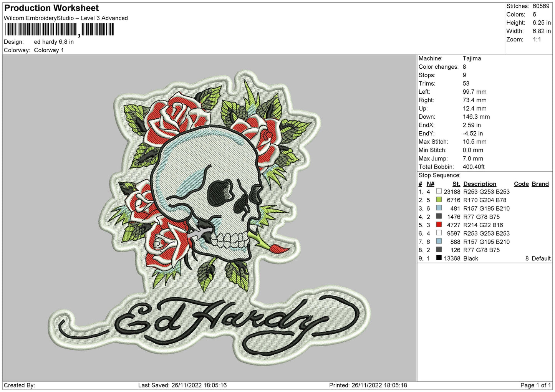555x392 pixels.
Task: Click the 'Printed' timestamp in footer
Action: [368, 385]
